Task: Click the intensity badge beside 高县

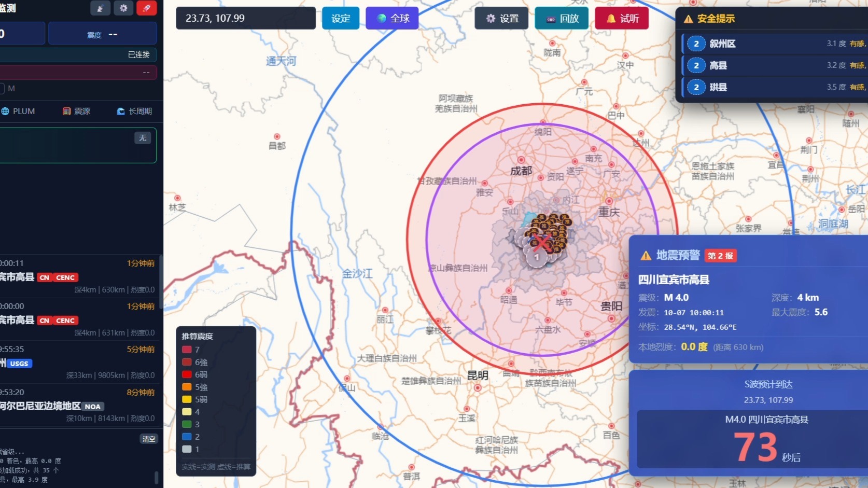Action: point(696,65)
